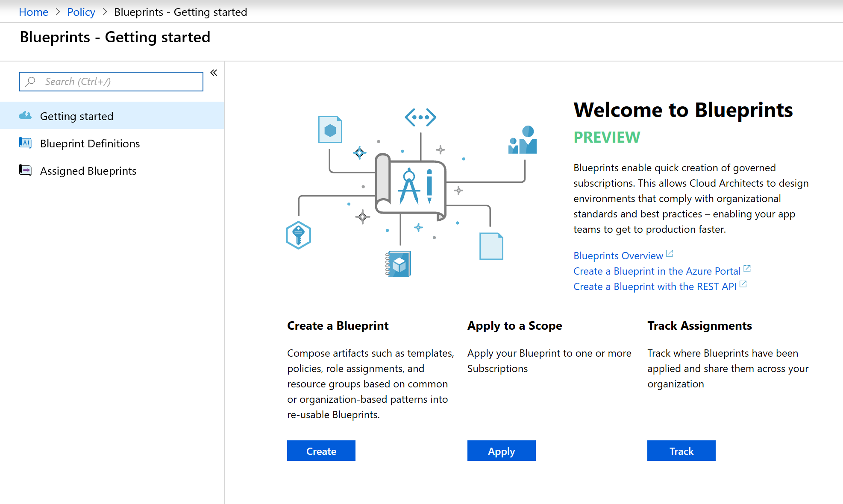Click external link icon beside REST API link
843x504 pixels.
pos(743,284)
